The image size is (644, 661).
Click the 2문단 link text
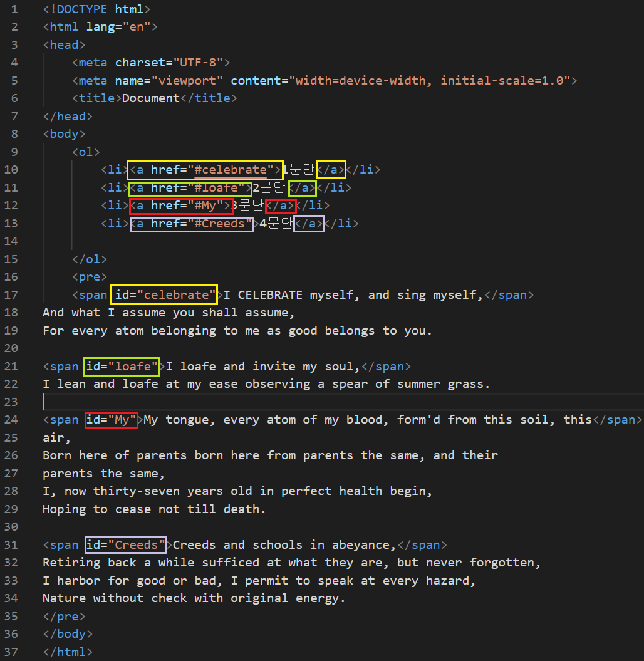pos(269,187)
